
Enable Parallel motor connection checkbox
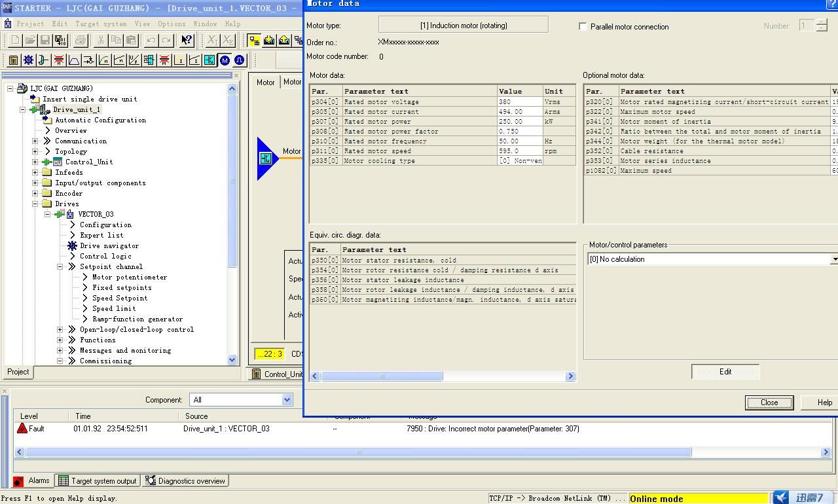point(583,27)
